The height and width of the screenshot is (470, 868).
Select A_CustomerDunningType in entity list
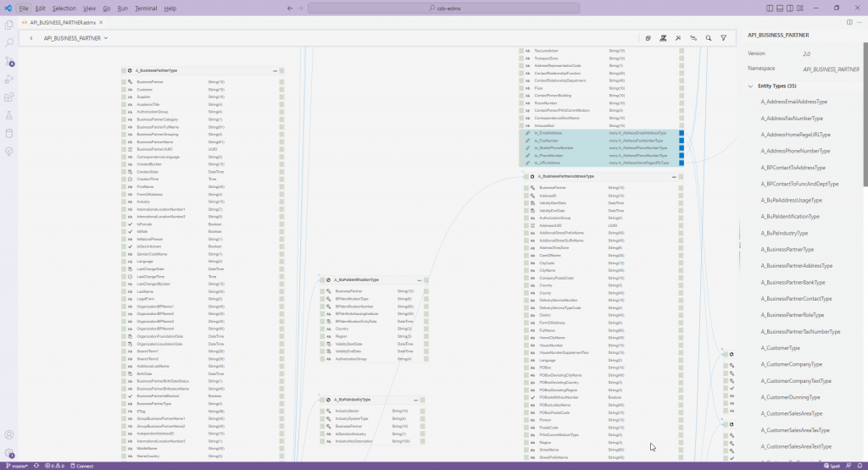tap(790, 397)
